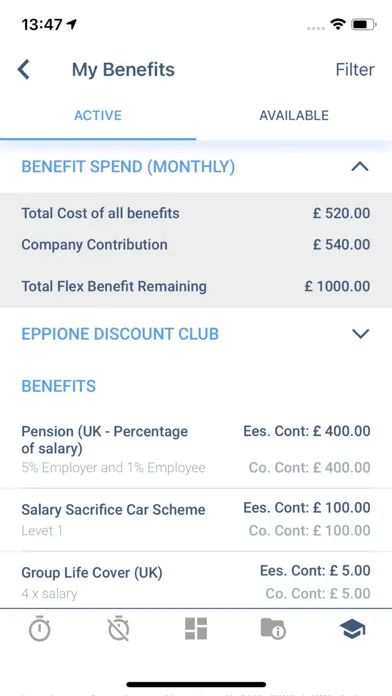
Task: Tap the battery status icon
Action: [x=364, y=24]
